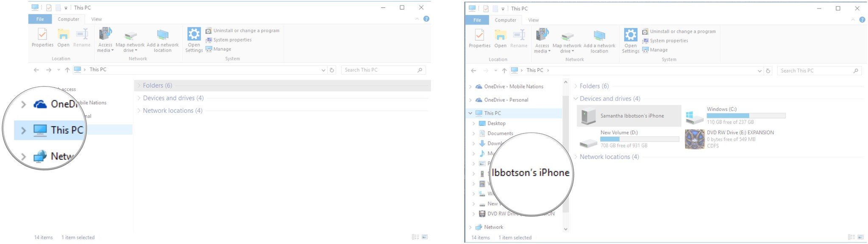Open View tab in right window

coord(533,20)
